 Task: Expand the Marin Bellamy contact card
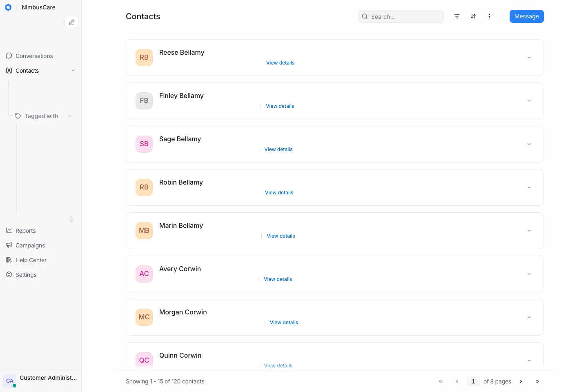click(x=529, y=231)
